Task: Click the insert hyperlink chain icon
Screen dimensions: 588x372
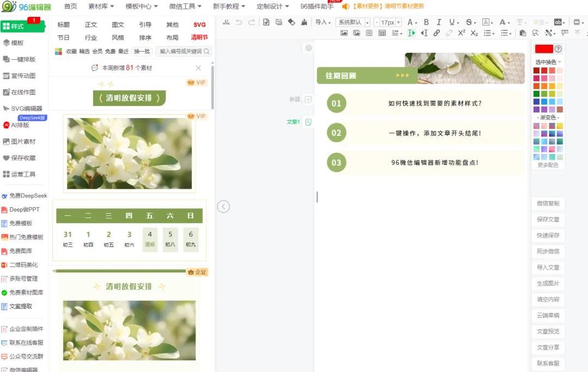Action: point(437,33)
